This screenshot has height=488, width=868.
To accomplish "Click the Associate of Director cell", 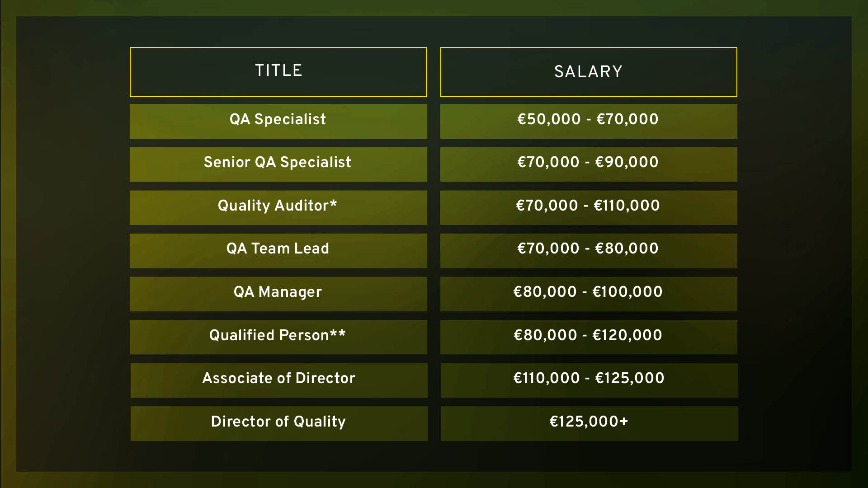I will [279, 380].
